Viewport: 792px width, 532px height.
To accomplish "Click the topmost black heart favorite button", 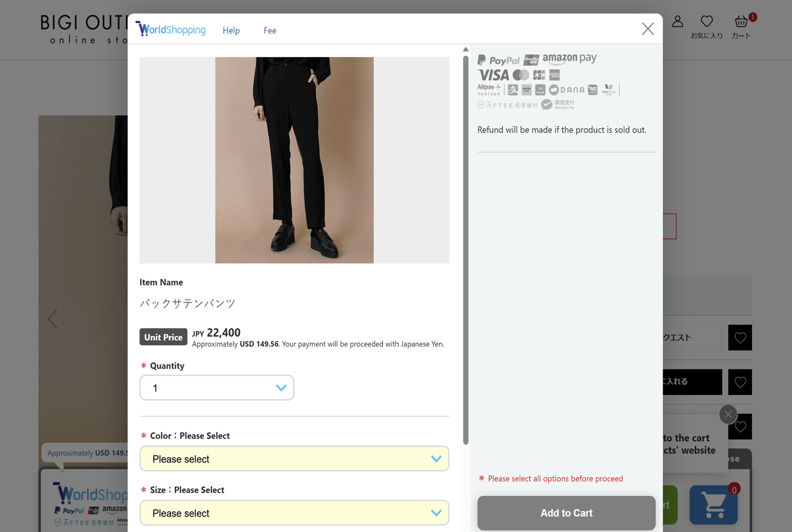I will coord(740,338).
